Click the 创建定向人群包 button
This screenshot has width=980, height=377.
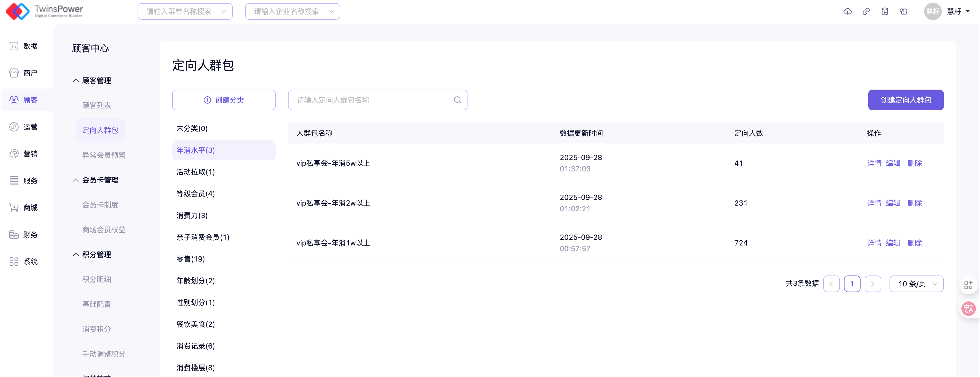tap(906, 100)
